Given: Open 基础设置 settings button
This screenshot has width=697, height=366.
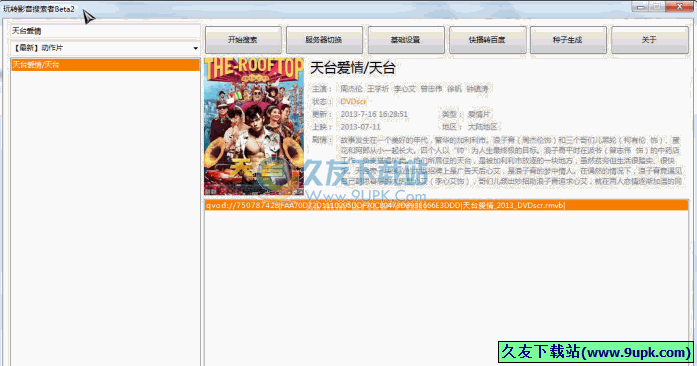Looking at the screenshot, I should coord(406,40).
